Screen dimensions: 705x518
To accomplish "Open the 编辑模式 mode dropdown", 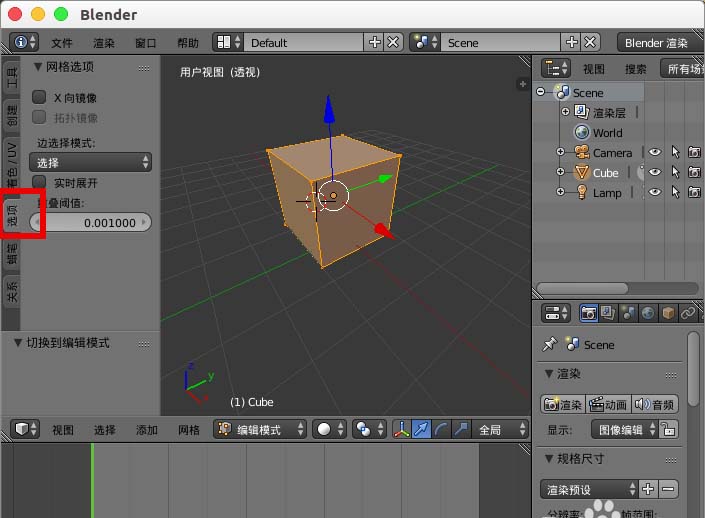I will coord(260,429).
